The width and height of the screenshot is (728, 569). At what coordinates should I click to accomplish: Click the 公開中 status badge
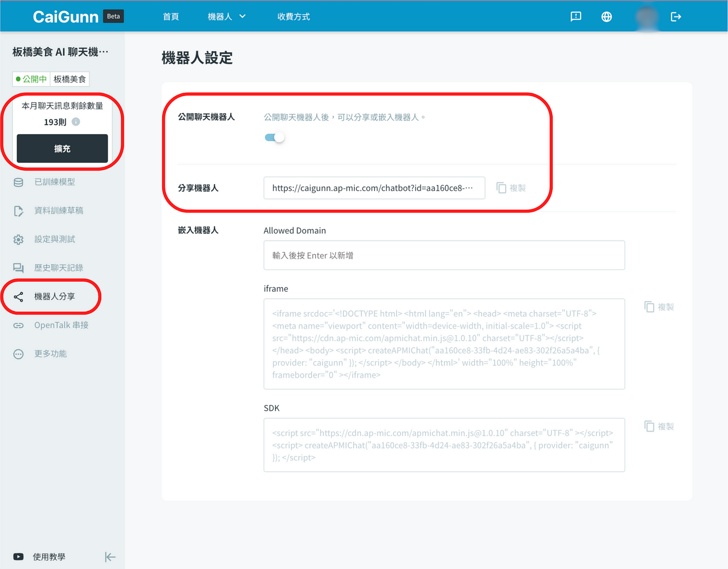point(31,79)
